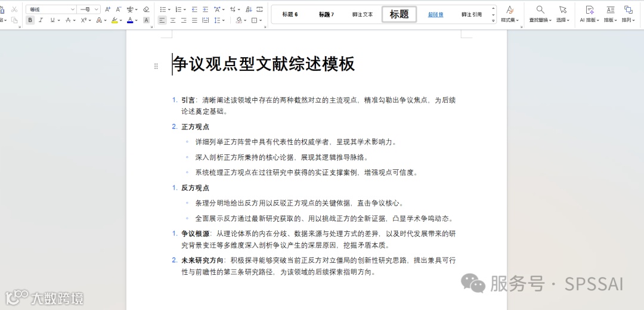This screenshot has height=310, width=644.
Task: Decrease font size with A- icon
Action: [x=118, y=9]
